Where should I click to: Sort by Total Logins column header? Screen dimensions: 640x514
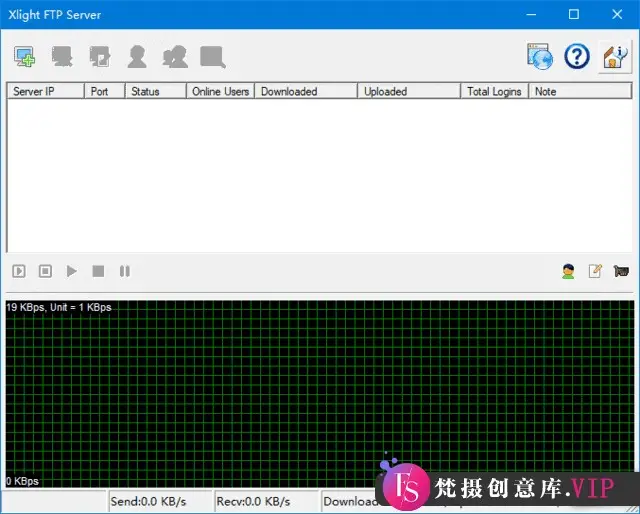click(x=495, y=91)
